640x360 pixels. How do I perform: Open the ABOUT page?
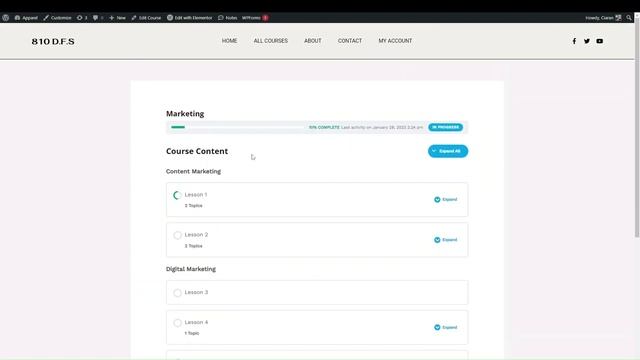click(x=313, y=41)
